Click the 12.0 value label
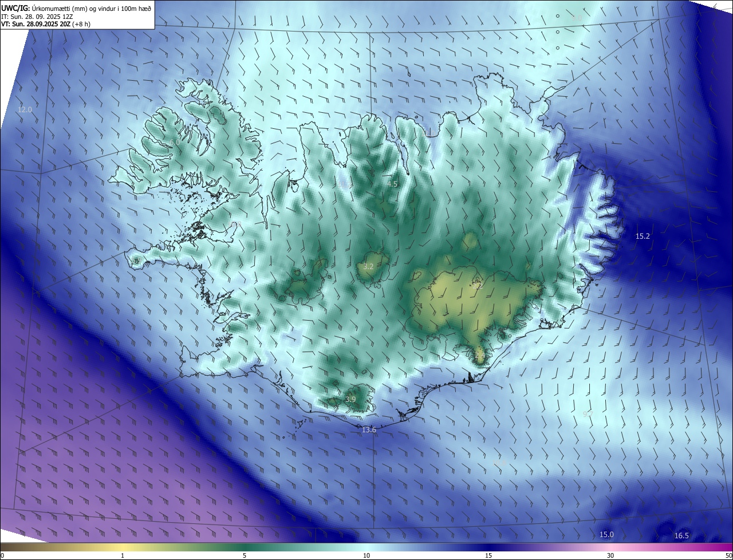The image size is (733, 560). 25,109
